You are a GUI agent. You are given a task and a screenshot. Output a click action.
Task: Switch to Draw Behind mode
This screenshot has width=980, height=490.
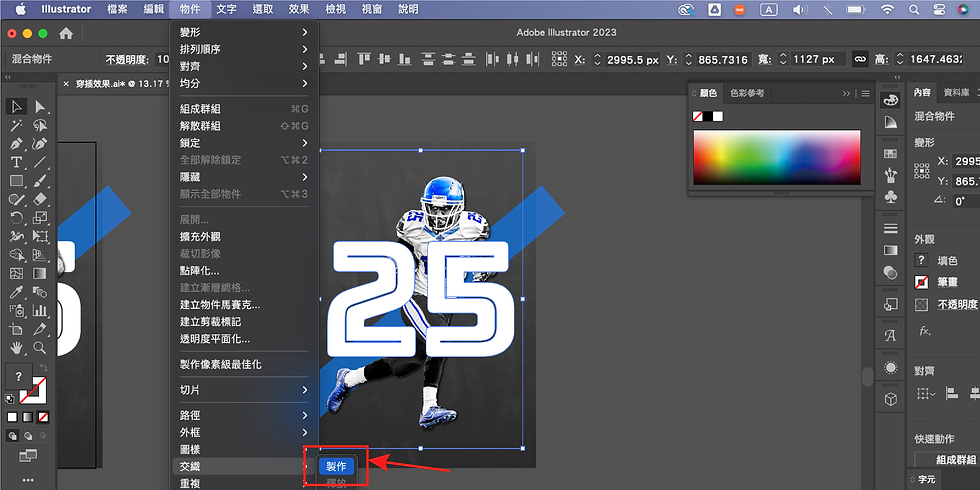(x=28, y=436)
